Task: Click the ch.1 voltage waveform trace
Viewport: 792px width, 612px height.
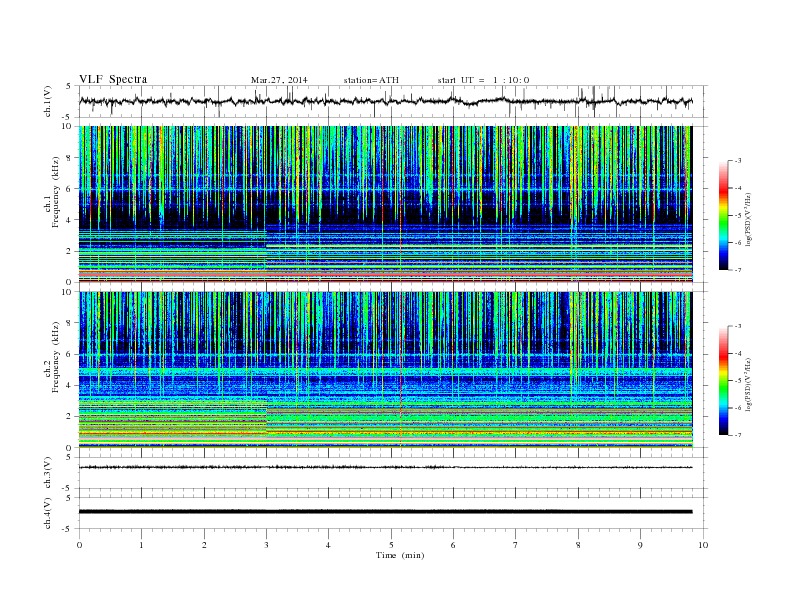Action: click(386, 101)
